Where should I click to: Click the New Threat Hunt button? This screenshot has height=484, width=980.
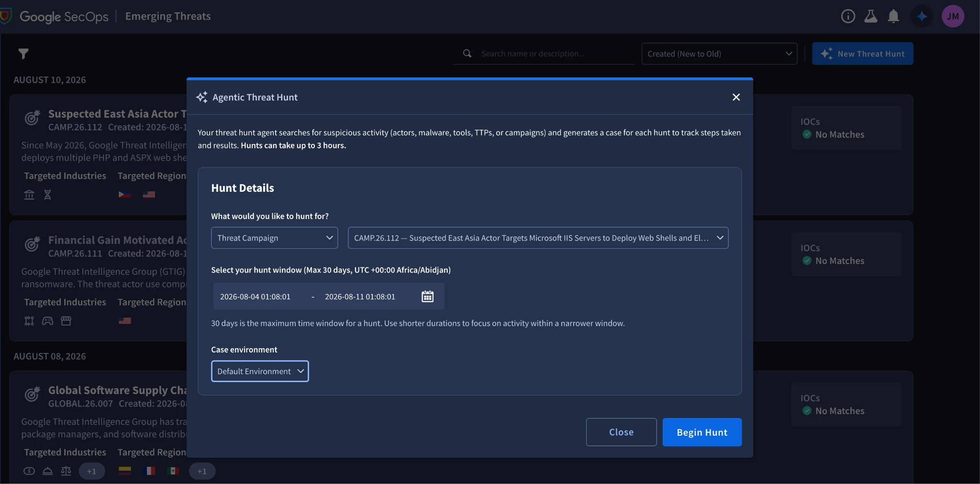click(862, 54)
